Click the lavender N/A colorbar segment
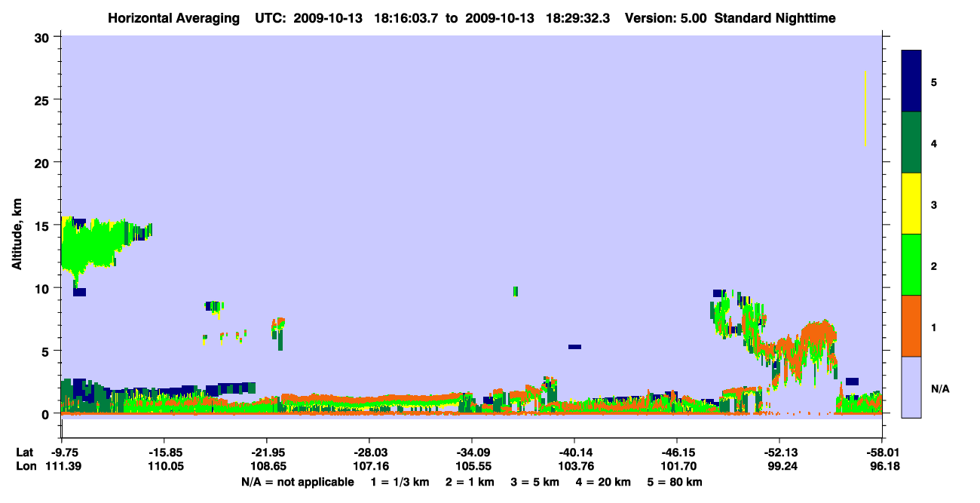 tap(911, 387)
